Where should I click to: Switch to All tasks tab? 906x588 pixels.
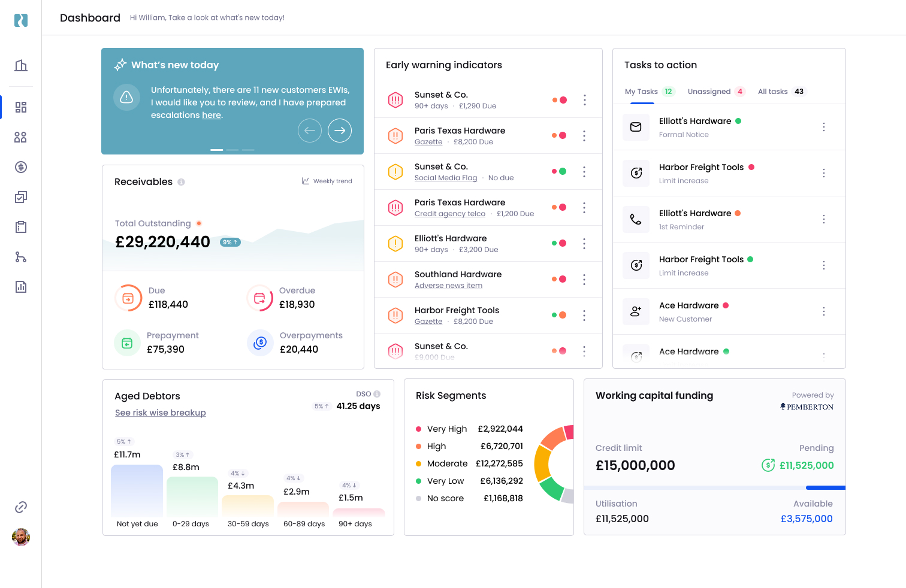(782, 92)
